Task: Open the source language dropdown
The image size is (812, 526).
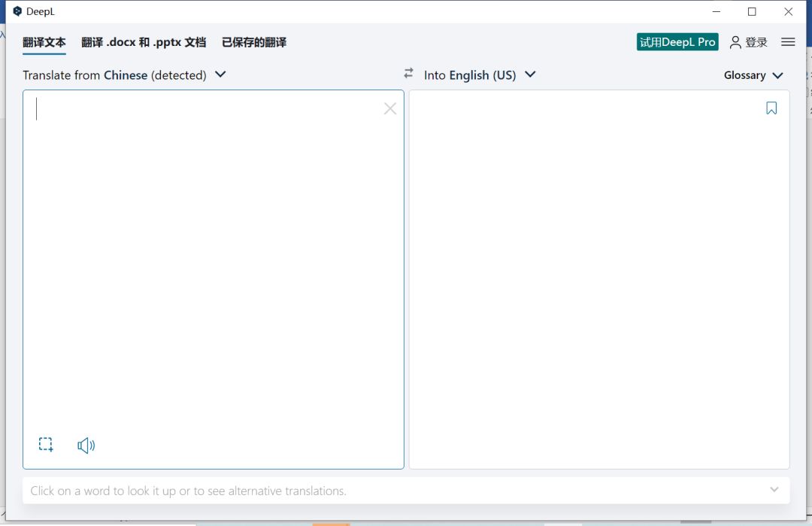Action: pyautogui.click(x=220, y=74)
